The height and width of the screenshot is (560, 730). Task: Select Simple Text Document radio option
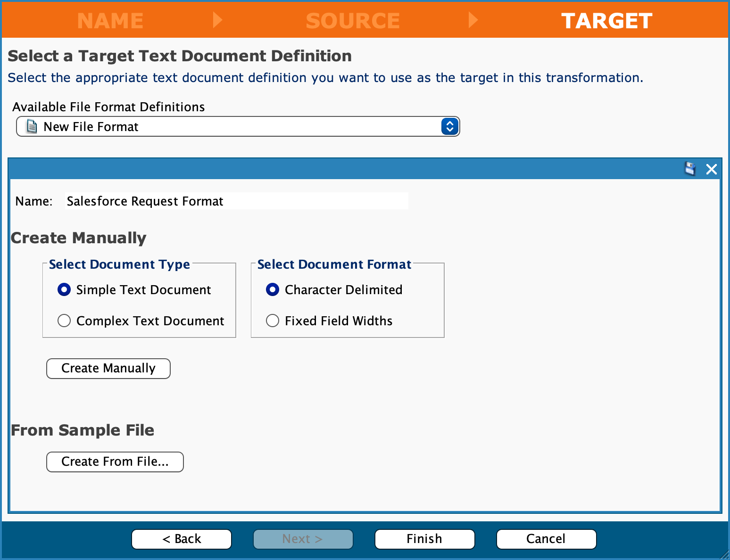coord(64,289)
